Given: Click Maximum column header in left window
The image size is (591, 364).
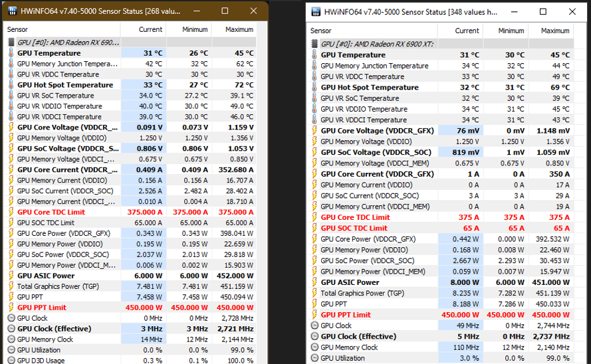Looking at the screenshot, I should pos(235,29).
